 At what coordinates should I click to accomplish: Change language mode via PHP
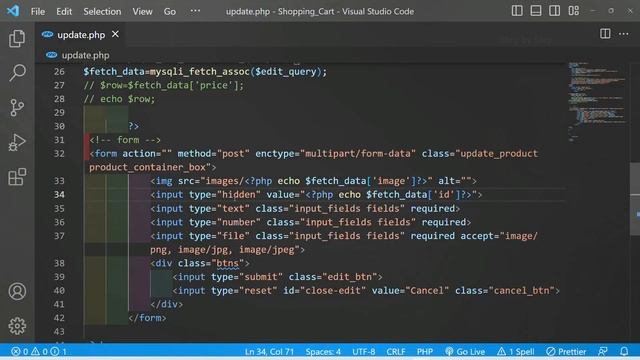pyautogui.click(x=425, y=351)
